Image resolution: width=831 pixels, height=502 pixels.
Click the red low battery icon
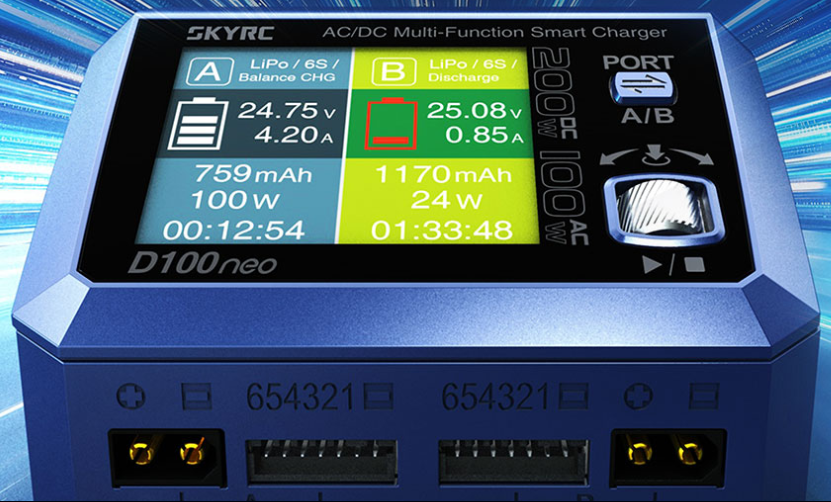[391, 123]
